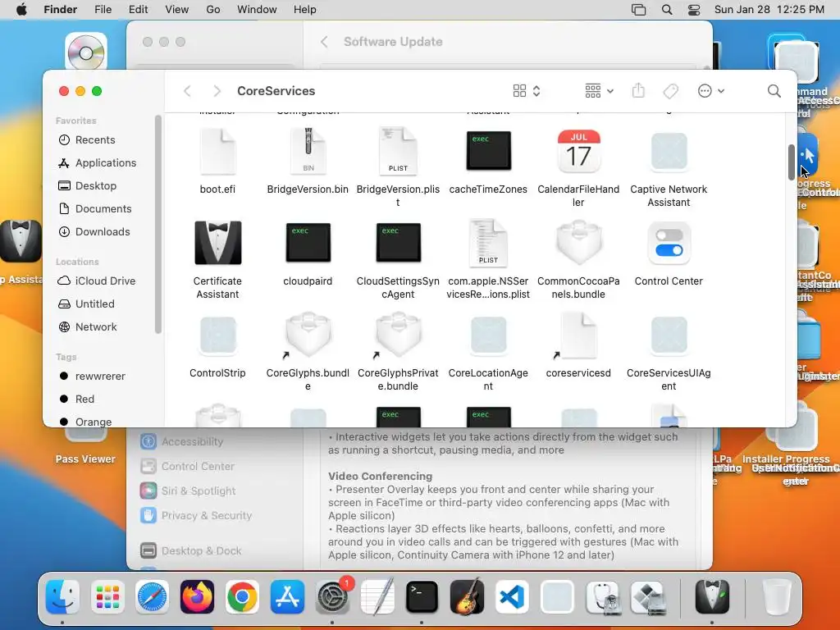The height and width of the screenshot is (630, 840).
Task: Open Trash in the Dock
Action: (776, 596)
